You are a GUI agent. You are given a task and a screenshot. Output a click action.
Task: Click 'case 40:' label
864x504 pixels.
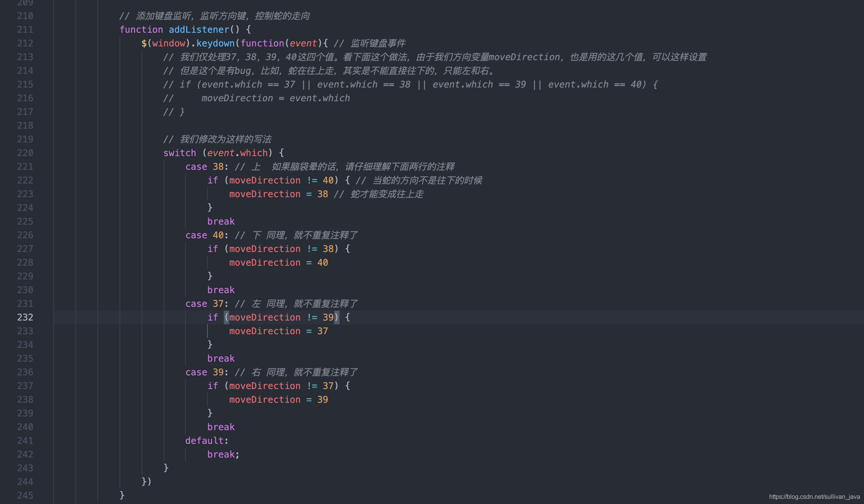pyautogui.click(x=207, y=235)
